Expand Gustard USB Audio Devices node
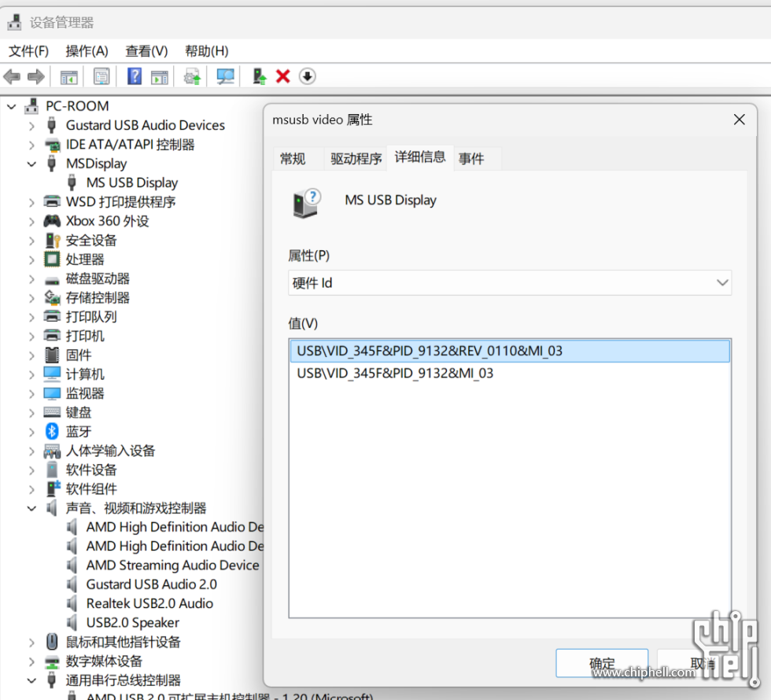 32,126
